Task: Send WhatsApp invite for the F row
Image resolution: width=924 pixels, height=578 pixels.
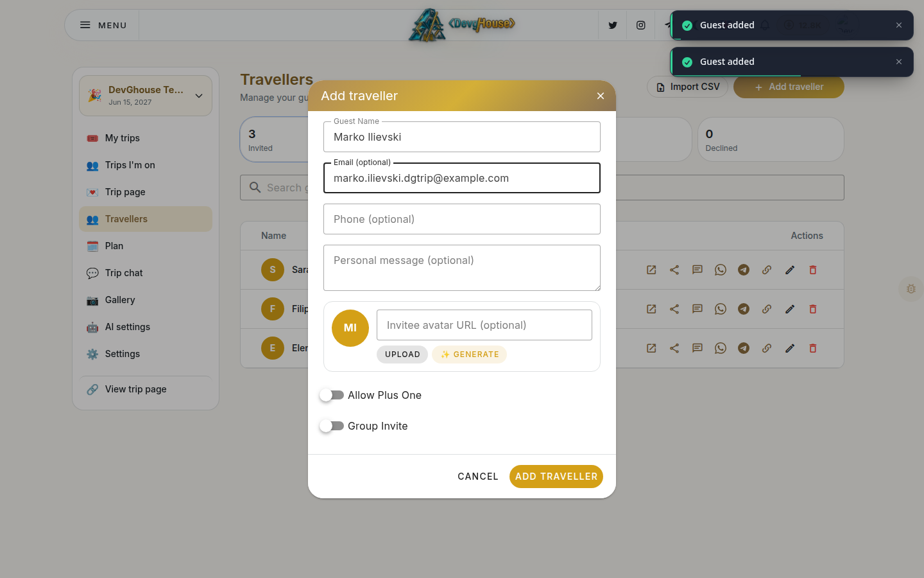Action: [721, 309]
